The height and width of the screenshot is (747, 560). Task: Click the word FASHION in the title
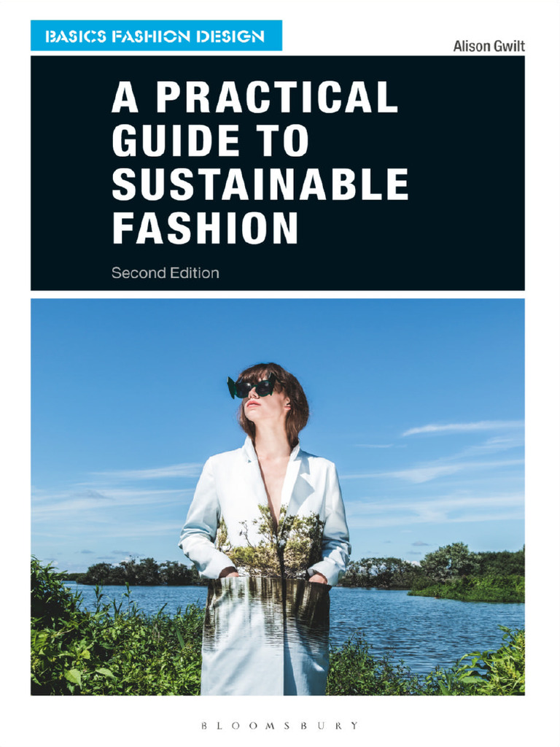tap(205, 228)
